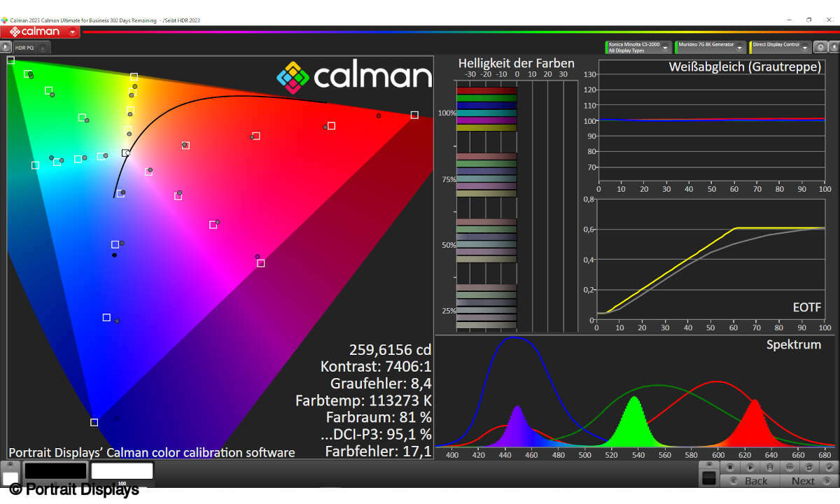Click the refresh loop icon

pos(810,467)
